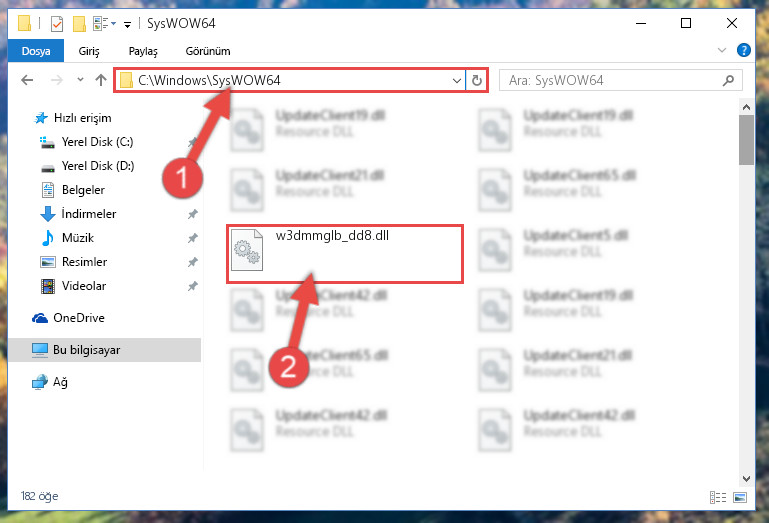Click the Properties quick access icon
Image resolution: width=769 pixels, height=523 pixels.
pos(57,24)
